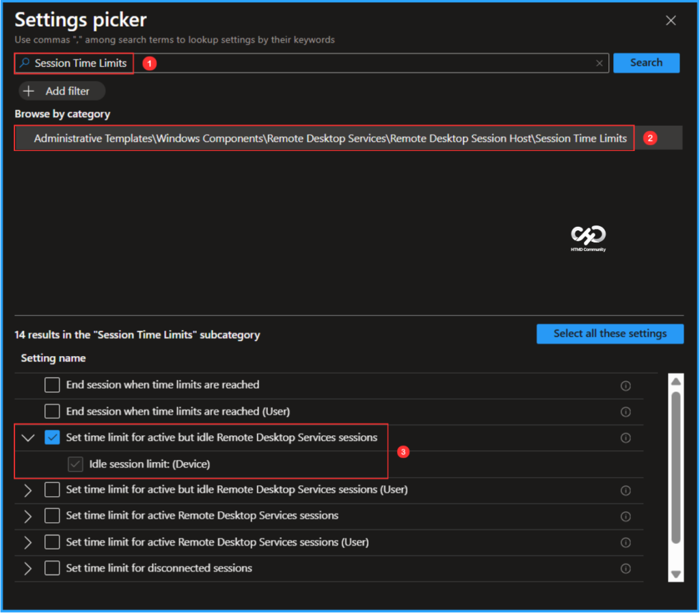Open info for End session when time limits are reached
This screenshot has height=613, width=700.
625,385
